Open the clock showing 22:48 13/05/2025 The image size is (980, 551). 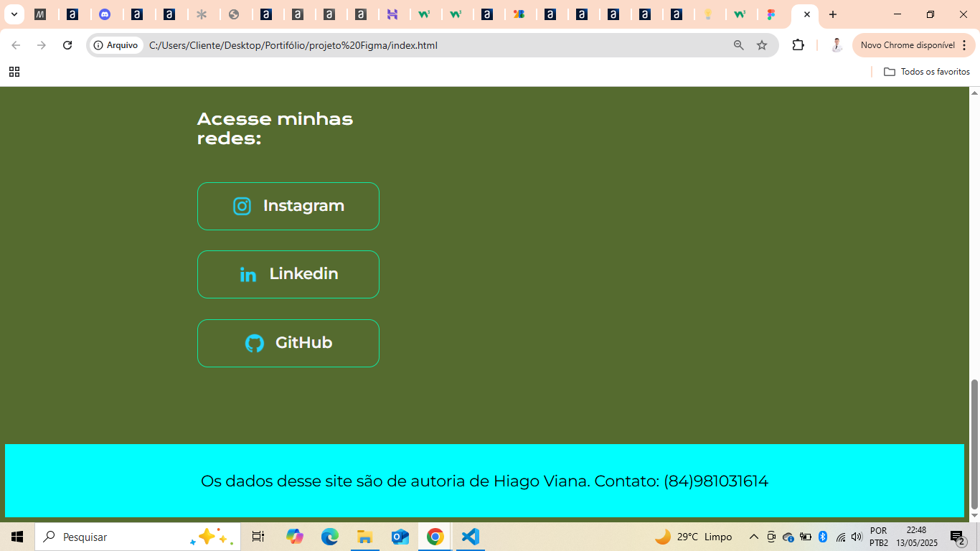(x=916, y=537)
